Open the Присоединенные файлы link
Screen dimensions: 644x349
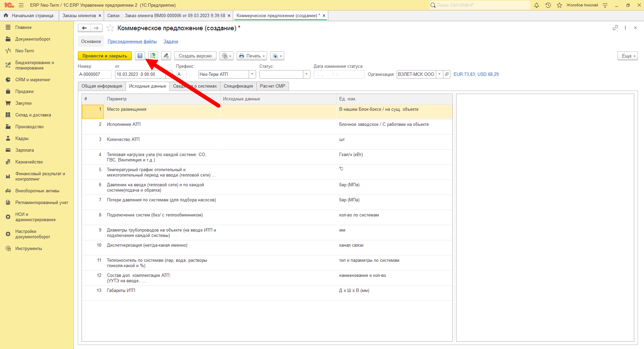tap(132, 42)
